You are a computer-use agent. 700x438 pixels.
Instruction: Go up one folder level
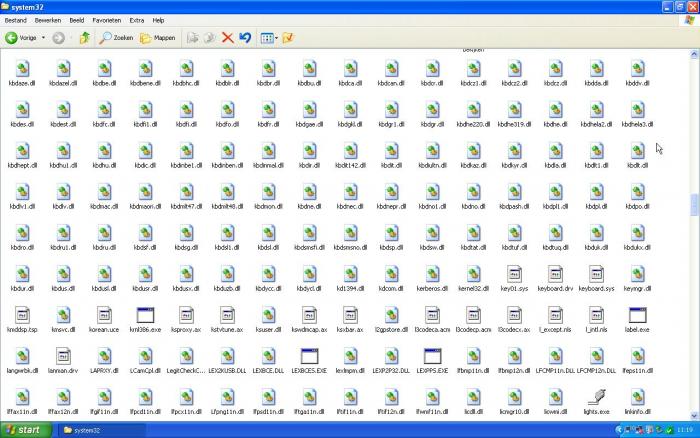coord(84,38)
